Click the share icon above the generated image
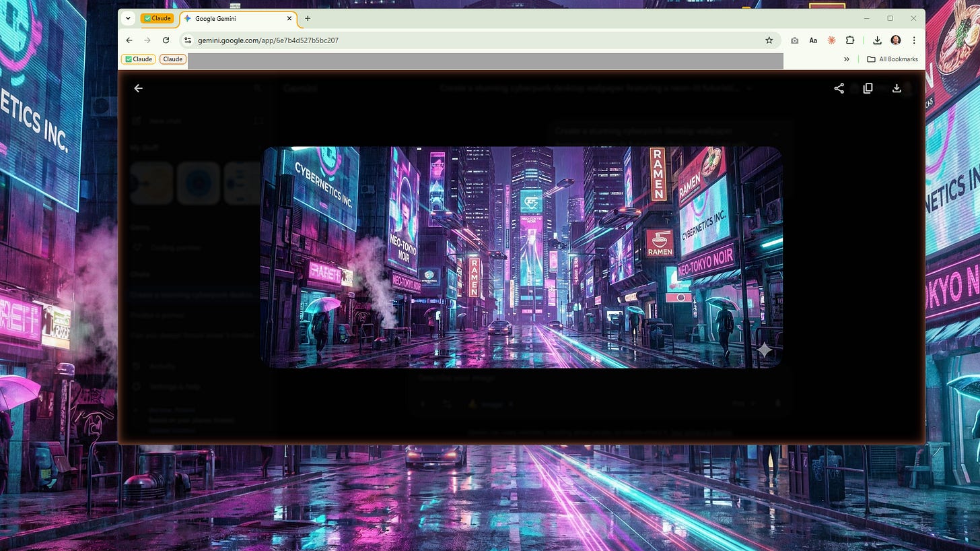980x551 pixels. coord(839,88)
